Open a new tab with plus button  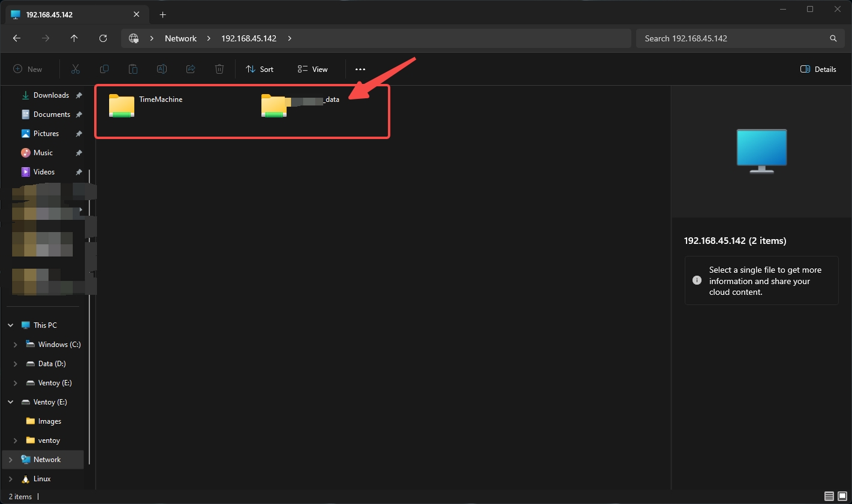[162, 14]
